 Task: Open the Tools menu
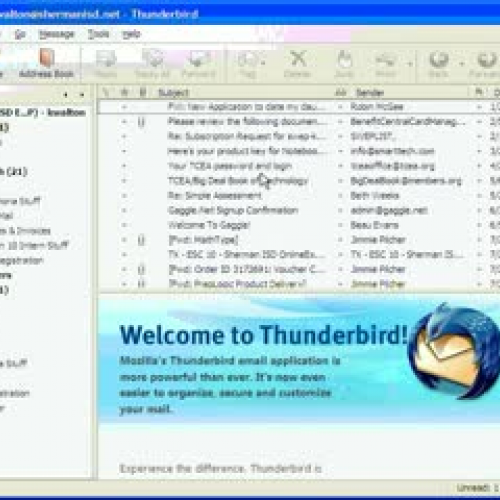click(x=98, y=34)
